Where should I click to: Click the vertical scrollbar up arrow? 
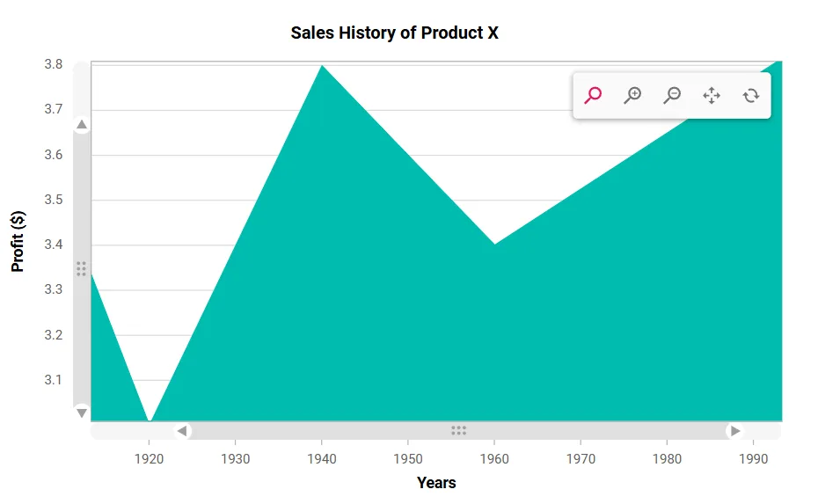82,124
